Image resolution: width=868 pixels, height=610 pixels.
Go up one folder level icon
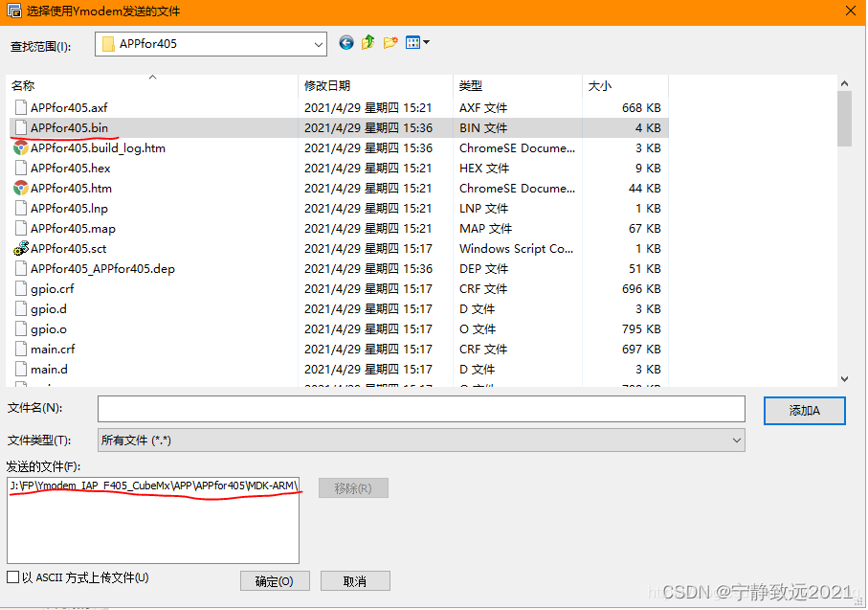367,43
